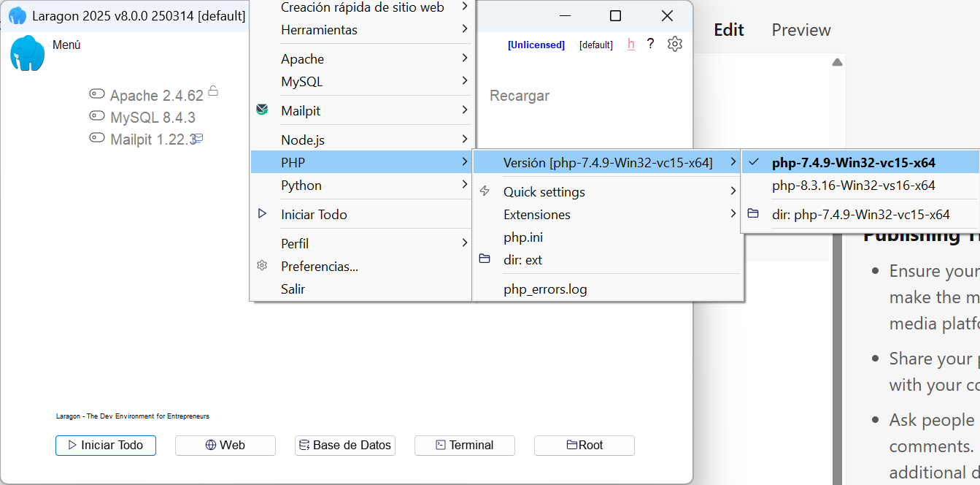
Task: Click the Laragon elephant logo beside Menú
Action: click(x=28, y=53)
